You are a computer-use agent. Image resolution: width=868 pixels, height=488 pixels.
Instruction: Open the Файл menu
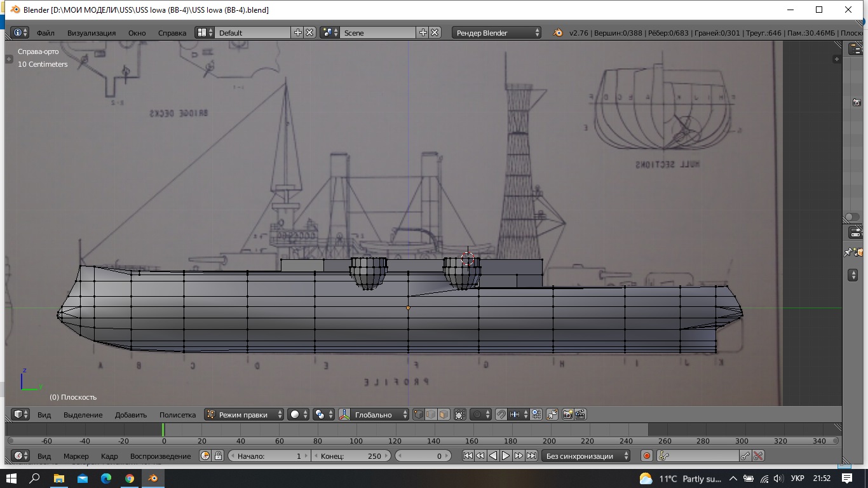[46, 33]
